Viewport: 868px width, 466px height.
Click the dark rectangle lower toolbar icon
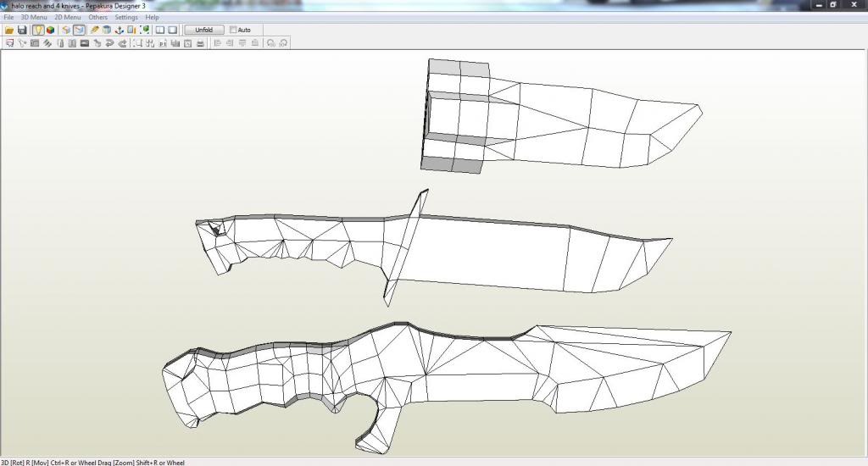[x=85, y=43]
